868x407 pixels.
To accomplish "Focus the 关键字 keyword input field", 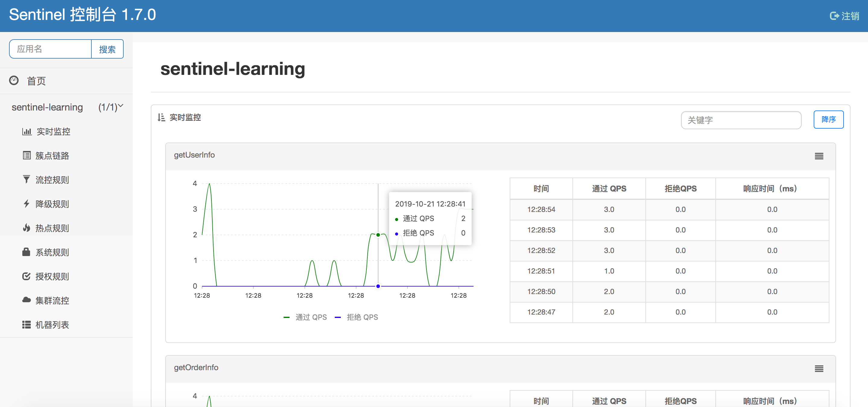I will tap(741, 120).
